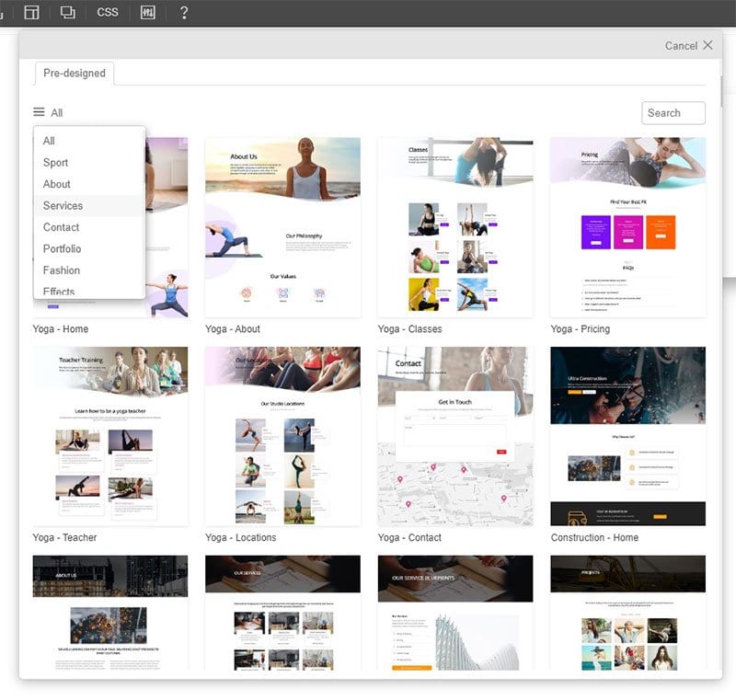Select Sport category

click(88, 162)
